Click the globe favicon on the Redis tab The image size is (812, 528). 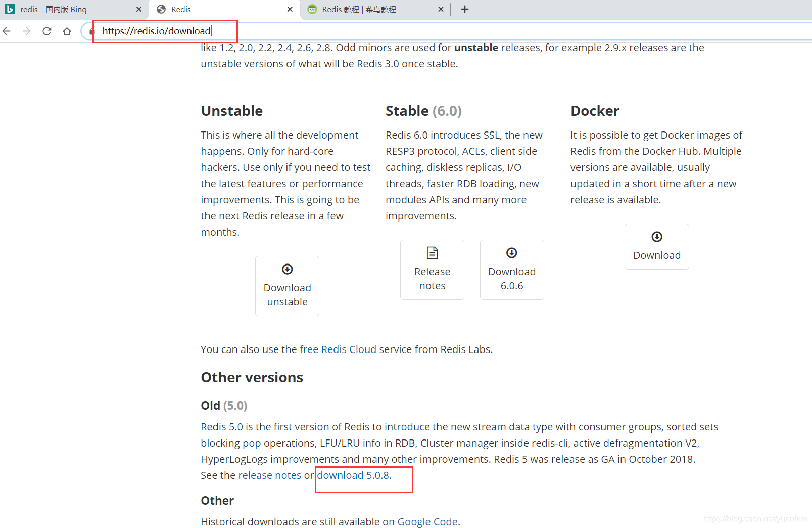tap(161, 9)
